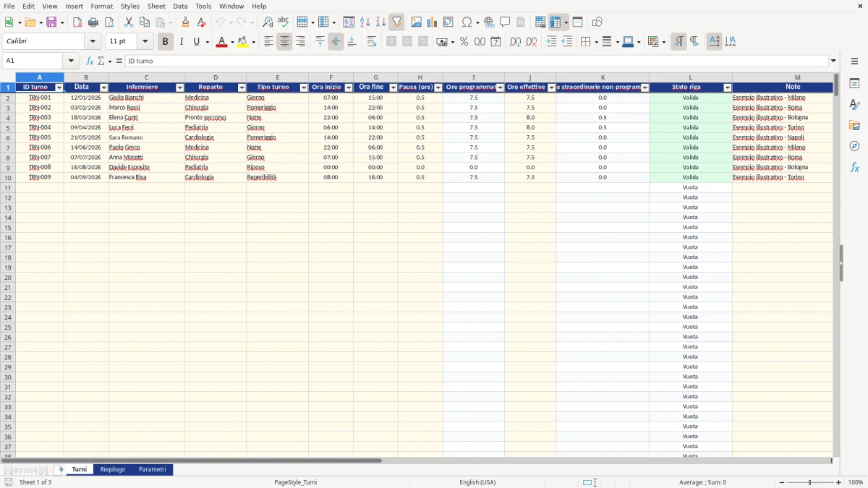Click the Save document icon
The height and width of the screenshot is (488, 868).
(x=51, y=22)
